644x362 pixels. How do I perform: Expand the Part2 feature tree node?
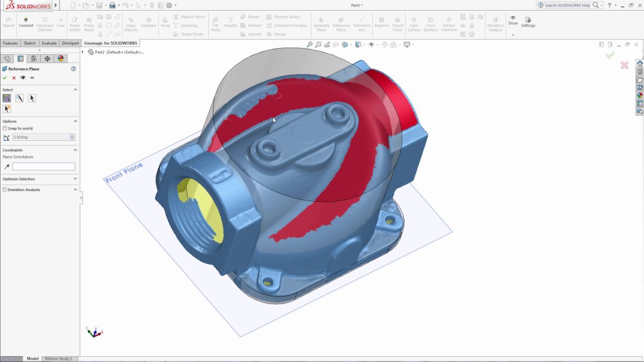[x=83, y=52]
